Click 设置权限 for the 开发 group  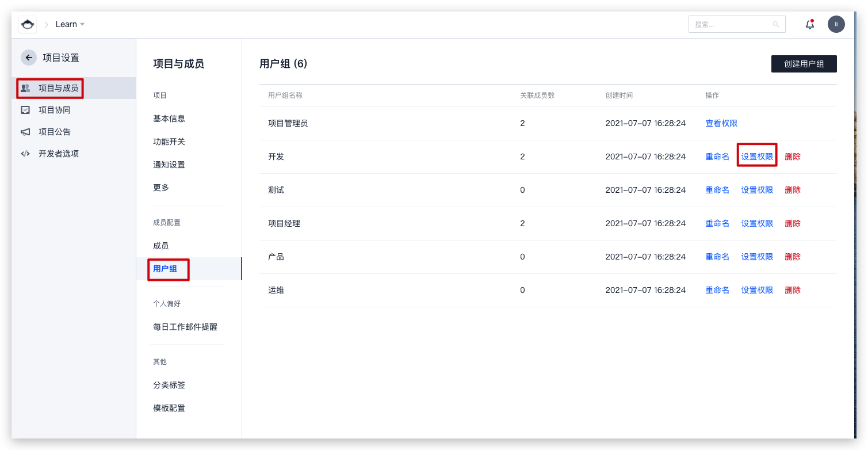click(x=757, y=157)
